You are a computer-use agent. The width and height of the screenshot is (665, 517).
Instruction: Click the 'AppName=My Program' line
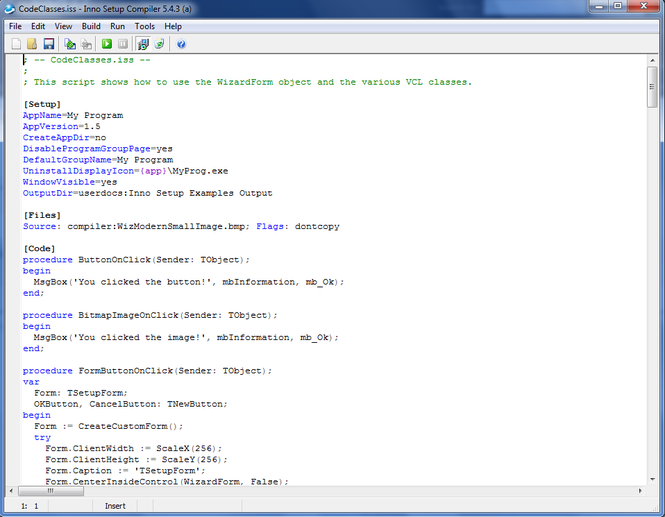(x=73, y=115)
